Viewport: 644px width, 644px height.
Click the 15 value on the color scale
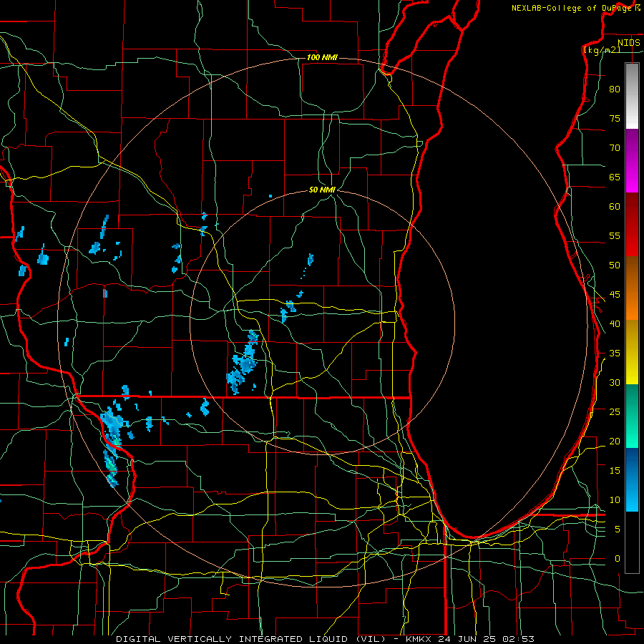click(615, 471)
